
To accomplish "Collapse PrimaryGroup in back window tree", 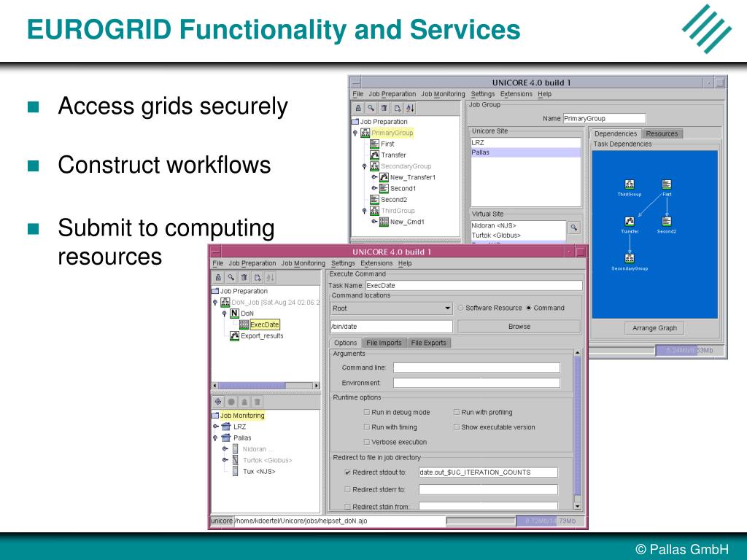I will (355, 133).
